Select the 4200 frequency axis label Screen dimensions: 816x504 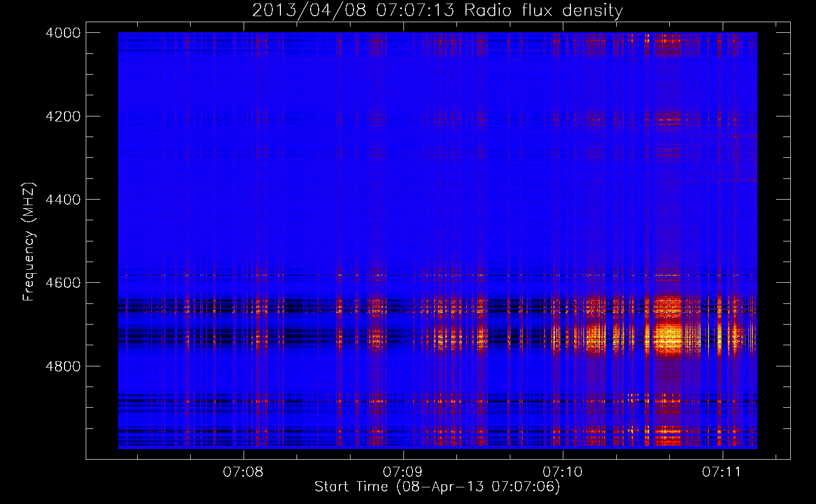(x=63, y=116)
